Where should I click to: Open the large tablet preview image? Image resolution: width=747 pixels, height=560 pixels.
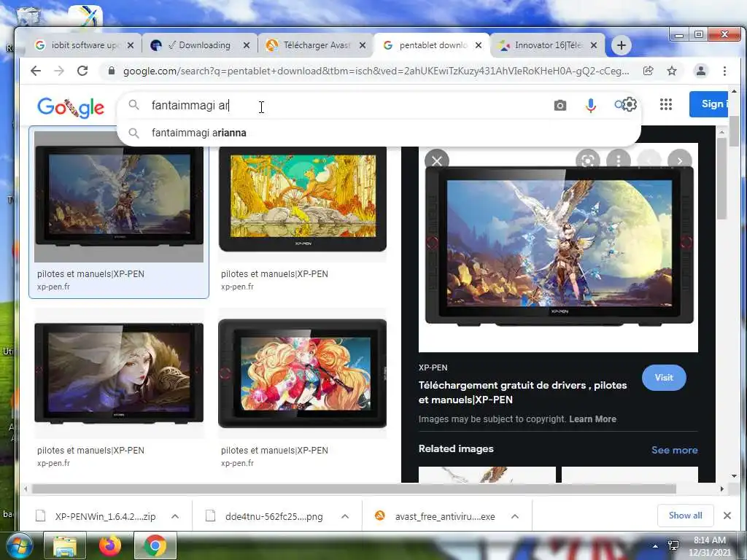click(x=558, y=248)
